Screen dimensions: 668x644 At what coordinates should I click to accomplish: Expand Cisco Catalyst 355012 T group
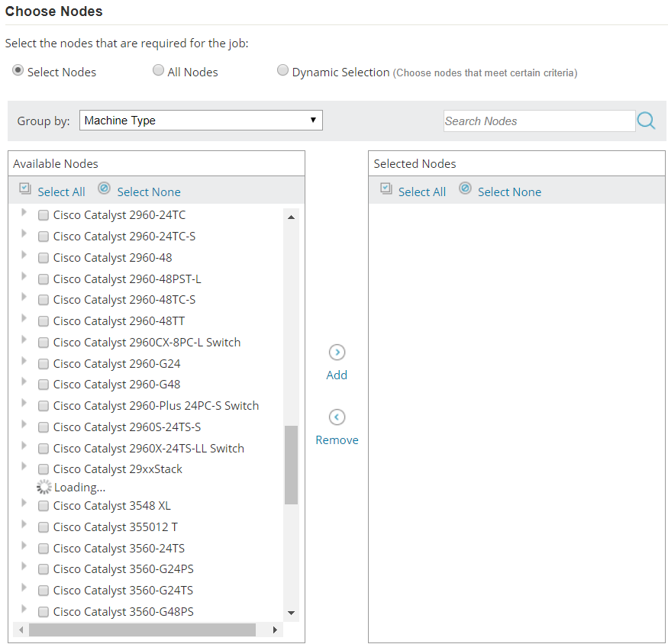tap(24, 524)
